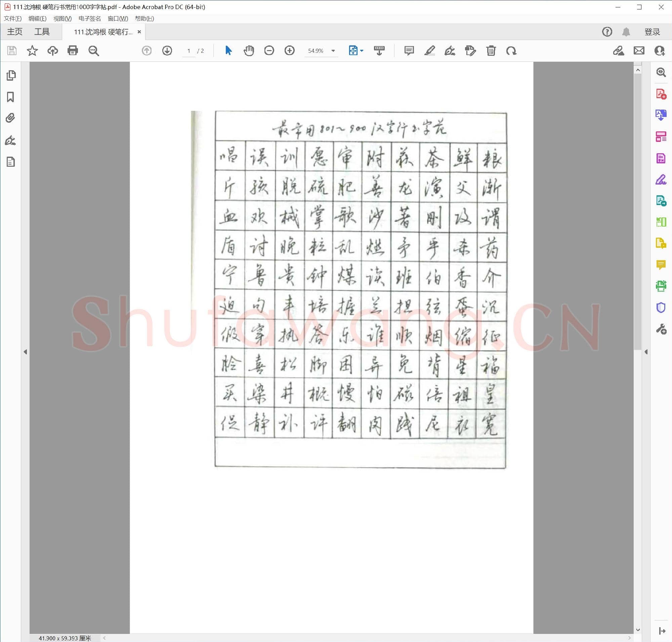This screenshot has width=672, height=642.
Task: Add this file to favorites with the star
Action: pyautogui.click(x=32, y=51)
